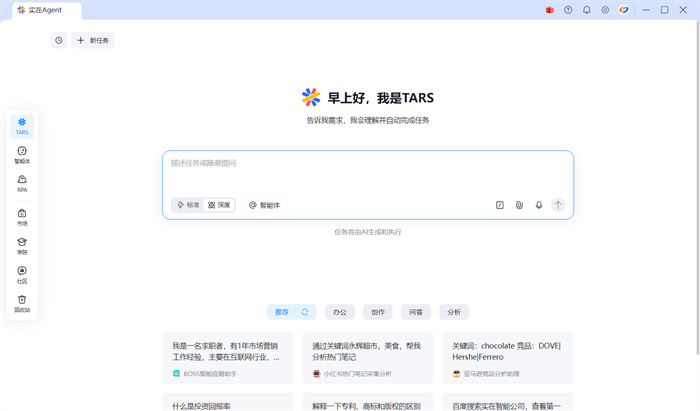Image resolution: width=700 pixels, height=411 pixels.
Task: Click the task description input field
Action: (x=367, y=170)
